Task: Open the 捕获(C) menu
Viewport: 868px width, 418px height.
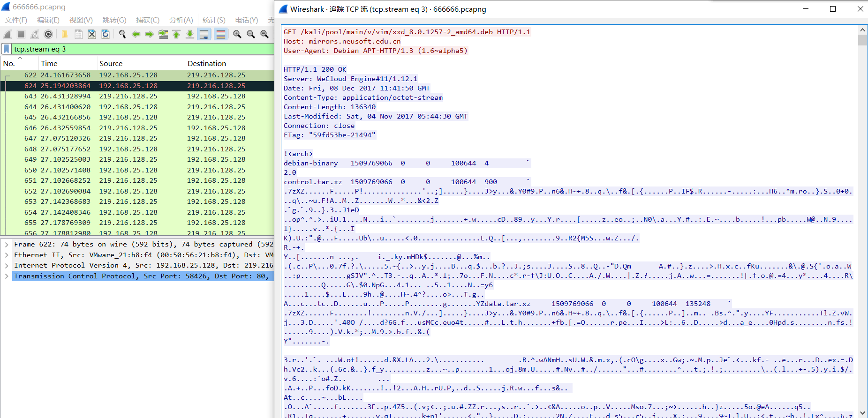Action: [148, 20]
